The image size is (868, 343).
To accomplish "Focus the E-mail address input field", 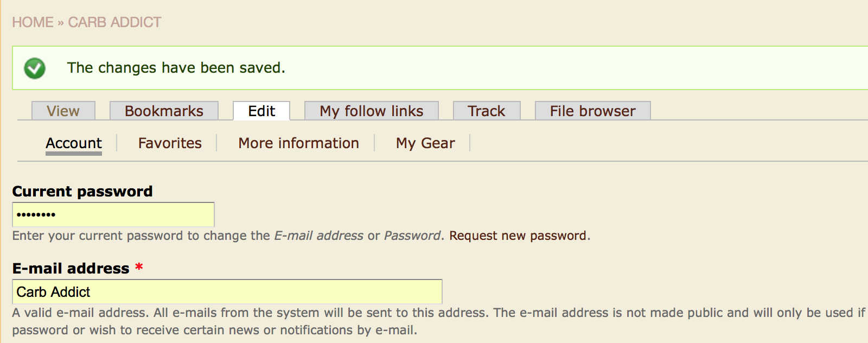I will [x=227, y=292].
